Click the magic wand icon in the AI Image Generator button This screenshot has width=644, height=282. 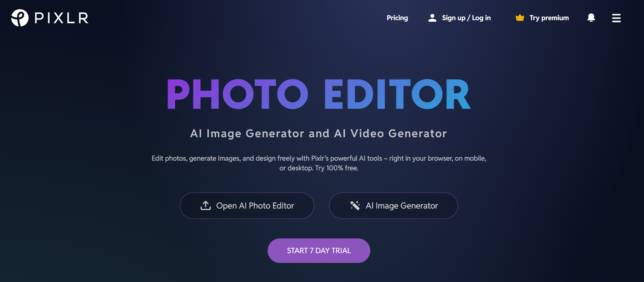355,205
